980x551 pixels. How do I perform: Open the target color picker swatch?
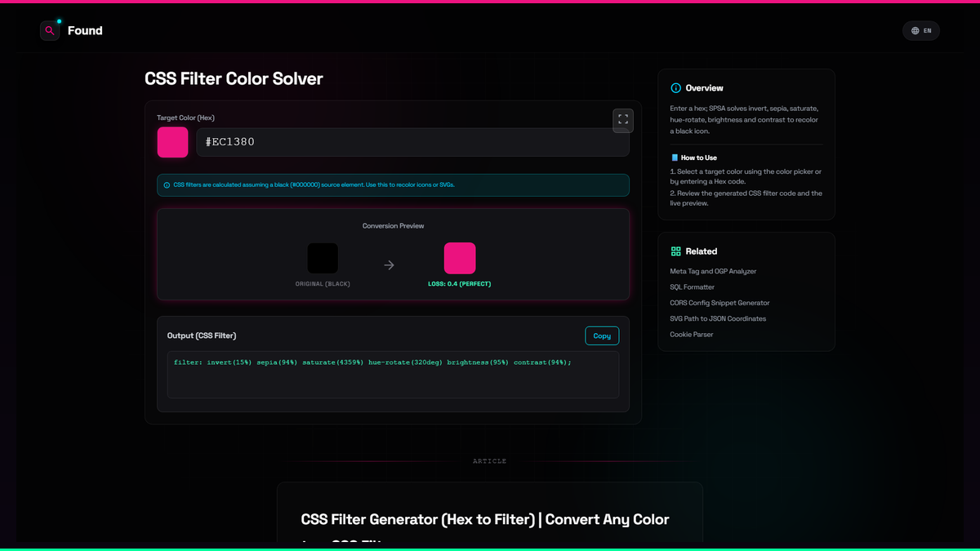(x=172, y=142)
